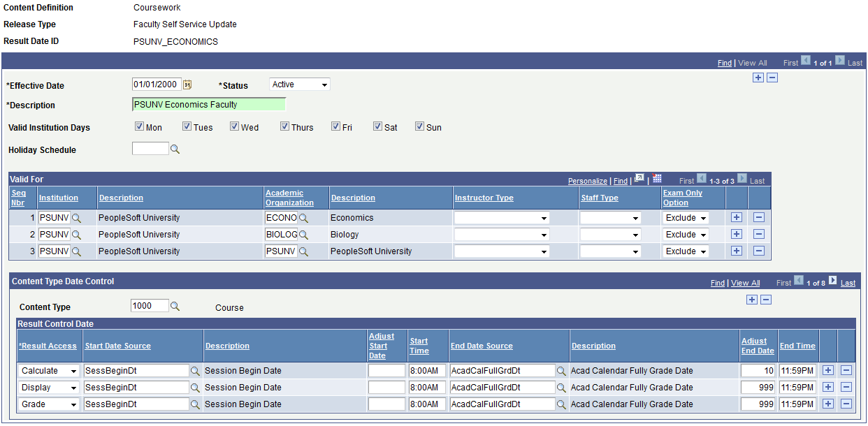Viewport: 868px width, 426px height.
Task: Edit the Description field PSUNV Economics Faculty
Action: (x=208, y=103)
